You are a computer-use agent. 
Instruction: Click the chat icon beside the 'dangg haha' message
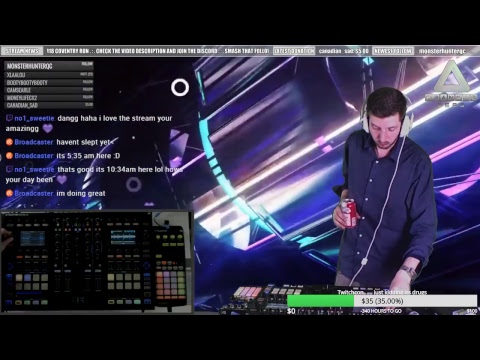pos(9,118)
